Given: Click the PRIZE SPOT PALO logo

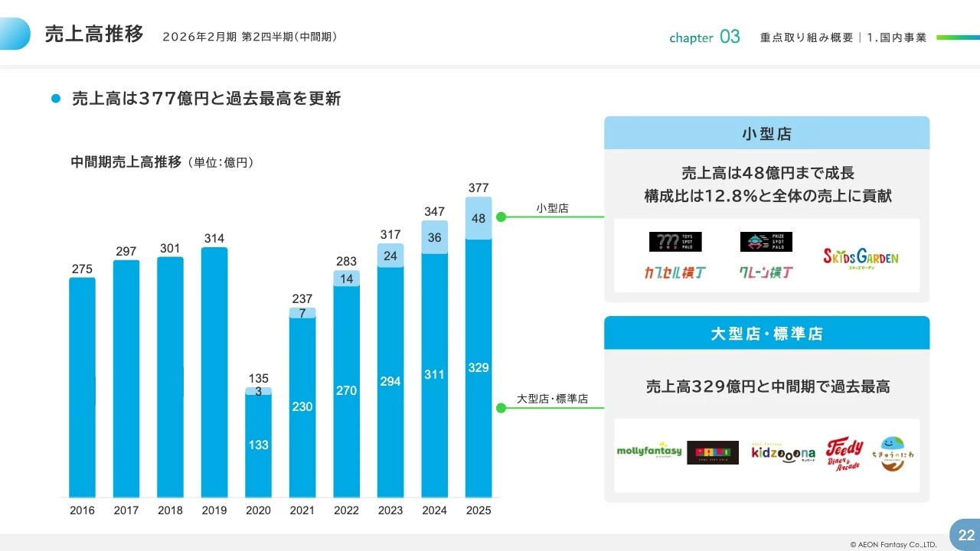Looking at the screenshot, I should point(765,241).
